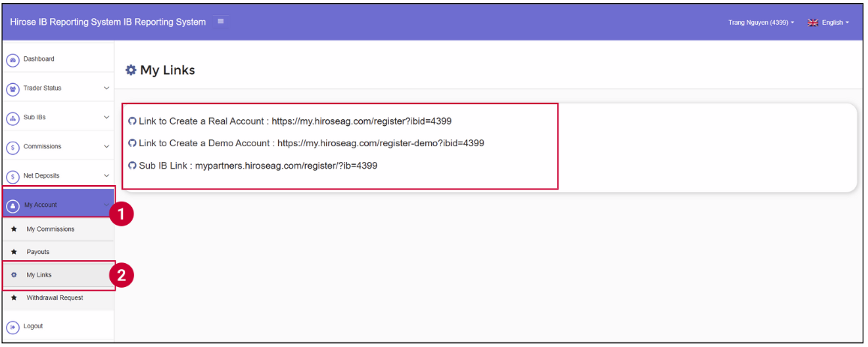Image resolution: width=868 pixels, height=347 pixels.
Task: Click the Sub IB Link URL
Action: pyautogui.click(x=286, y=166)
